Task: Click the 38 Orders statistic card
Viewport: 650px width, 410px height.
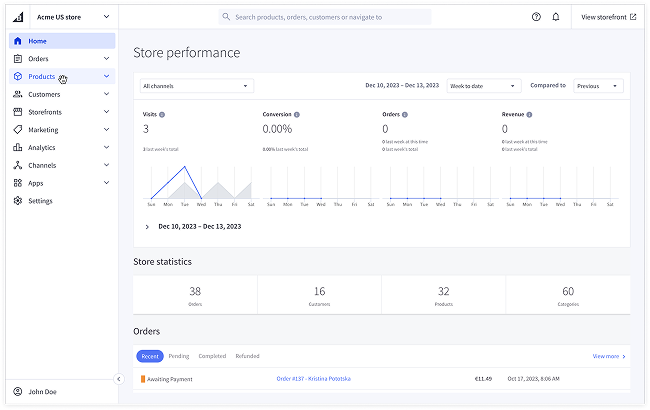Action: [x=195, y=295]
